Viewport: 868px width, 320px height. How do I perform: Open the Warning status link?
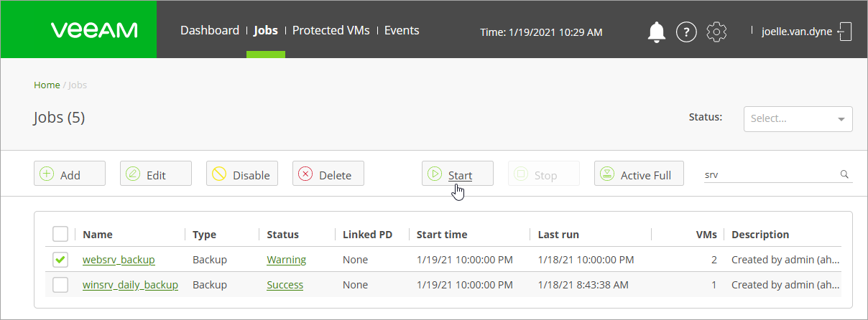pos(286,260)
